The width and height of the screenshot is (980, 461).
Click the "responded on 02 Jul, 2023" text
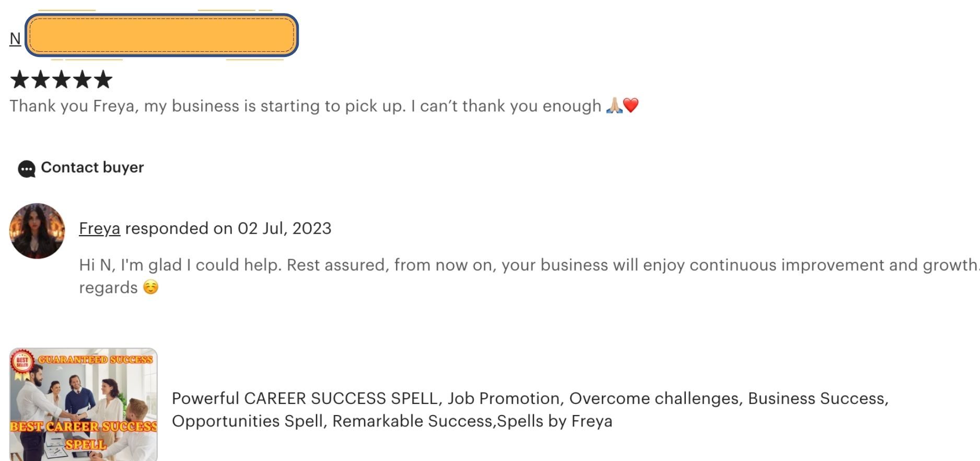click(228, 228)
